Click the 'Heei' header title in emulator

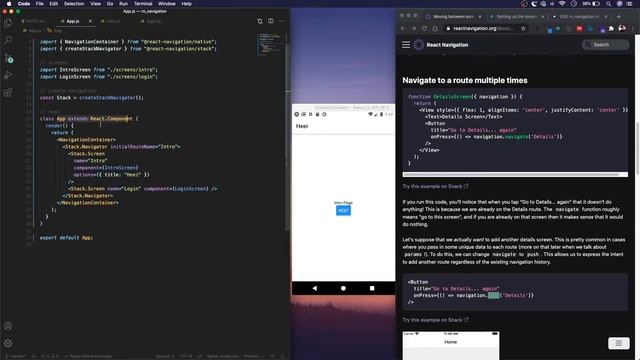(302, 126)
